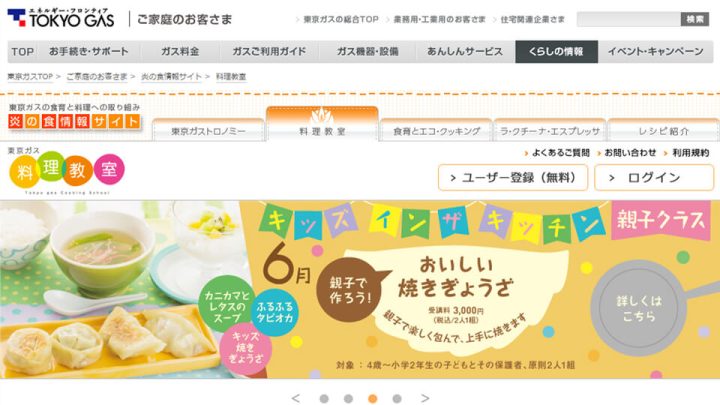Screen dimensions: 720x405
Task: Click the gyoza dish banner photo
Action: coord(119,289)
